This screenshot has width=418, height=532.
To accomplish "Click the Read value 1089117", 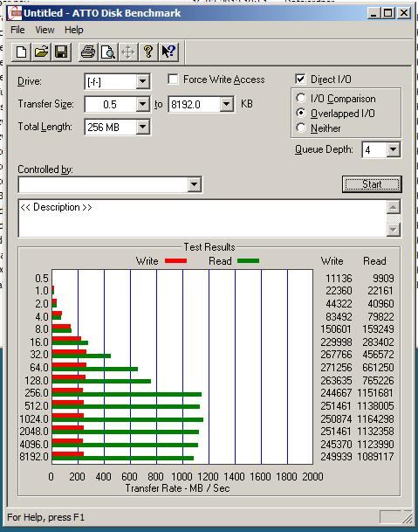I will click(x=375, y=457).
